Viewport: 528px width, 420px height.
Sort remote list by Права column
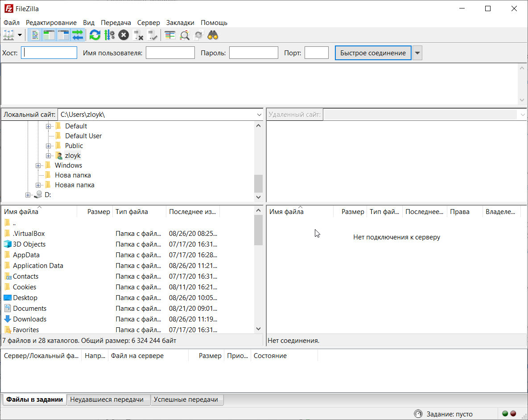coord(465,212)
